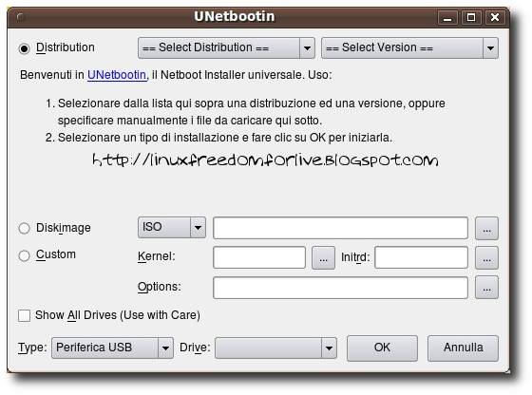Focus the Options text field
Screen dimensions: 532x395
[341, 288]
